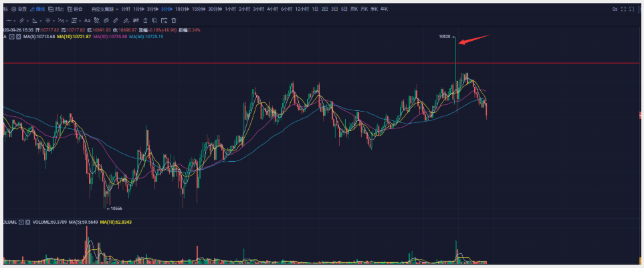
Task: Click the magenta MA(30):10735.88 legend value
Action: click(x=110, y=37)
